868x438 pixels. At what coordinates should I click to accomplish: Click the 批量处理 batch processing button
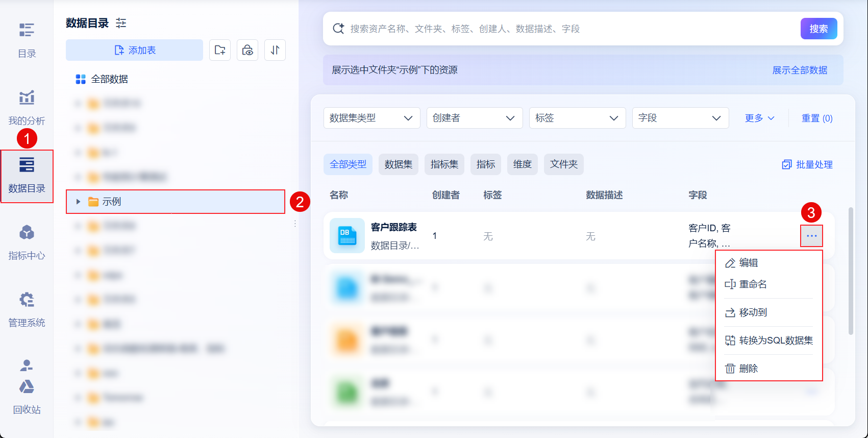[807, 164]
